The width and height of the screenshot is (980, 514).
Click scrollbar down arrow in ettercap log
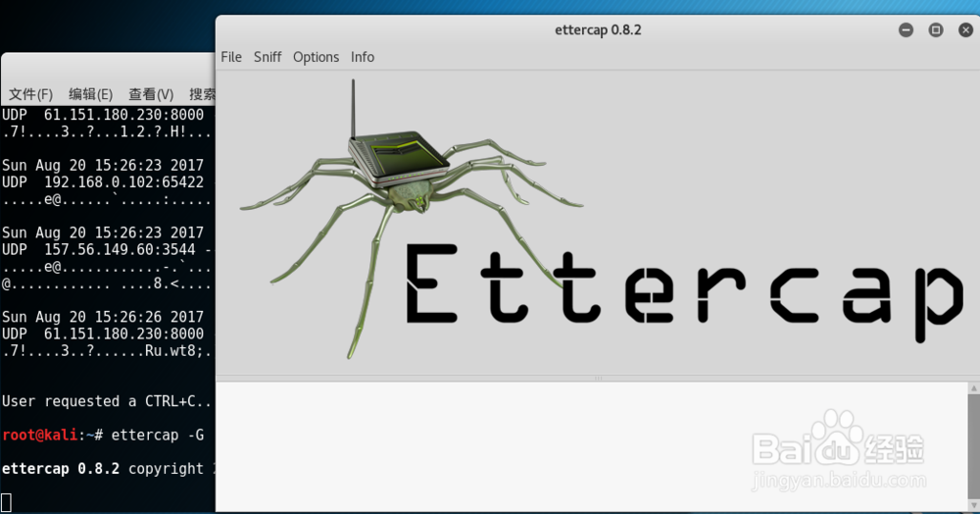[974, 504]
